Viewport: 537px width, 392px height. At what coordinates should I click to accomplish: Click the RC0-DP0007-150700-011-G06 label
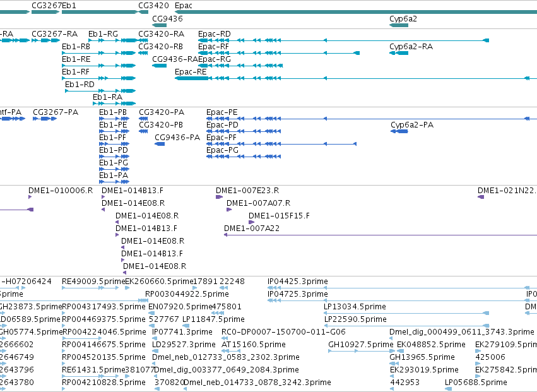pos(283,332)
